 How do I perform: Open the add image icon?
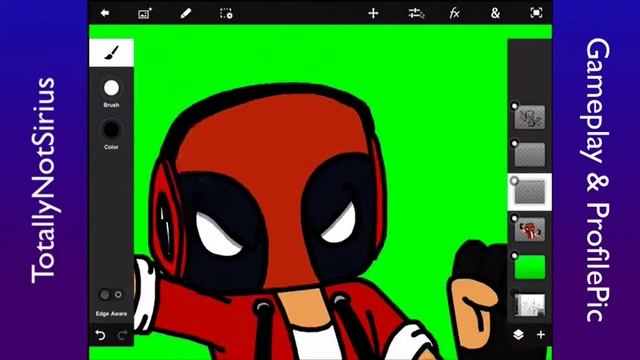coord(145,13)
